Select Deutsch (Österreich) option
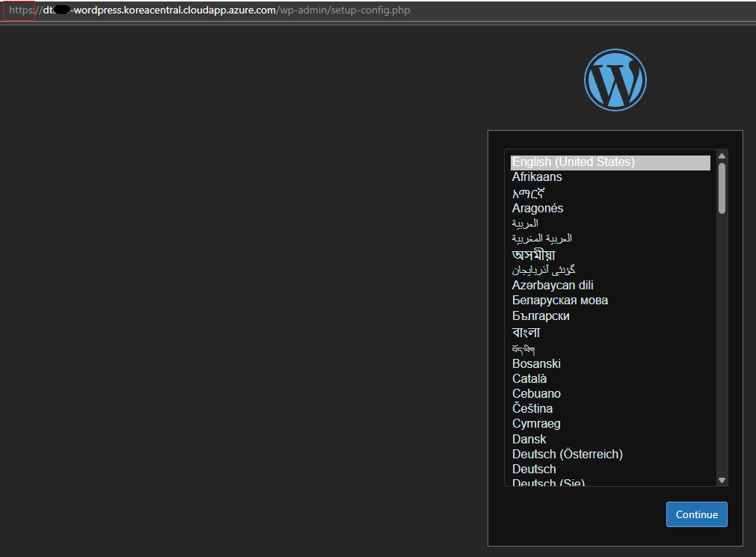This screenshot has height=557, width=756. [610, 455]
